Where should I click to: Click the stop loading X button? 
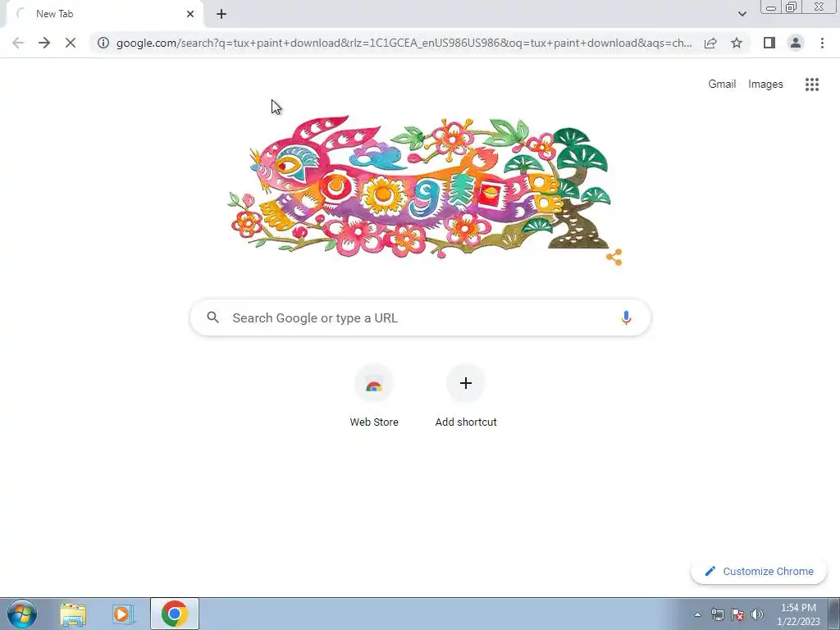[x=71, y=43]
